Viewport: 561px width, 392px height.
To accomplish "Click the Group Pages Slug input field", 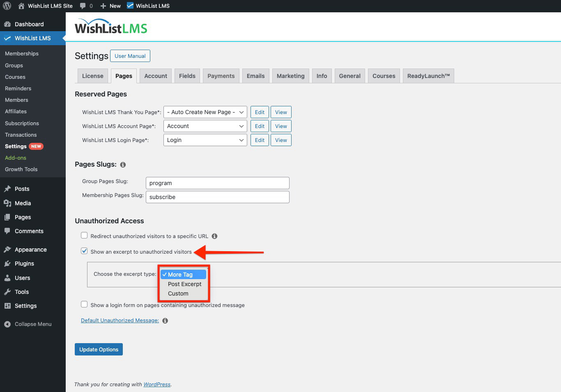I will [x=217, y=183].
